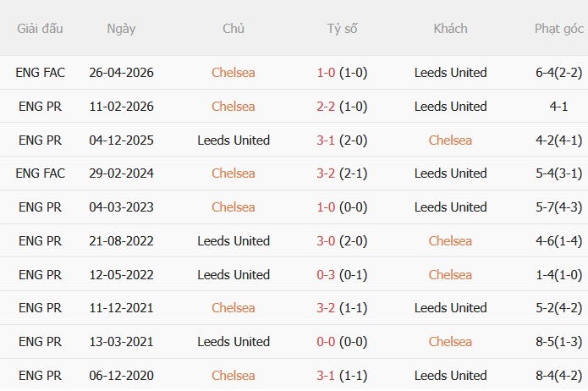Open Chelsea home team on 06-12-2020
588x391 pixels.
[x=234, y=376]
